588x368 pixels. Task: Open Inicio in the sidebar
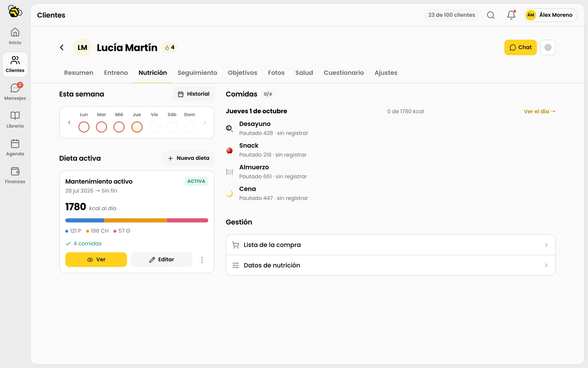[15, 36]
